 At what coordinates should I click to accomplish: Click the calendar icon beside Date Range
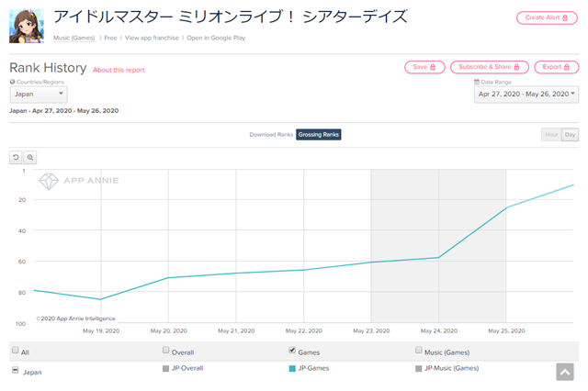477,82
